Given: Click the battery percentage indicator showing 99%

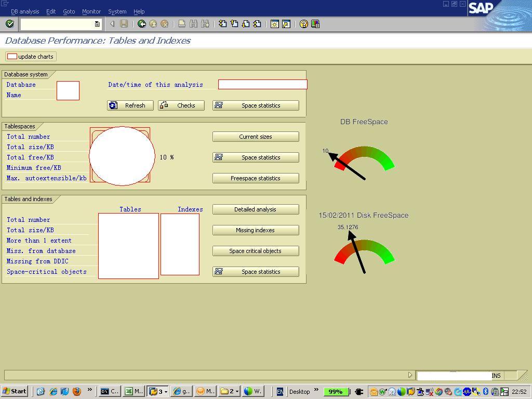Looking at the screenshot, I should (x=335, y=391).
